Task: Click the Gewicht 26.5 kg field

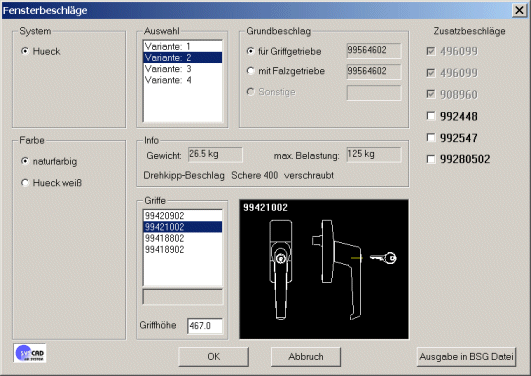Action: pyautogui.click(x=215, y=154)
